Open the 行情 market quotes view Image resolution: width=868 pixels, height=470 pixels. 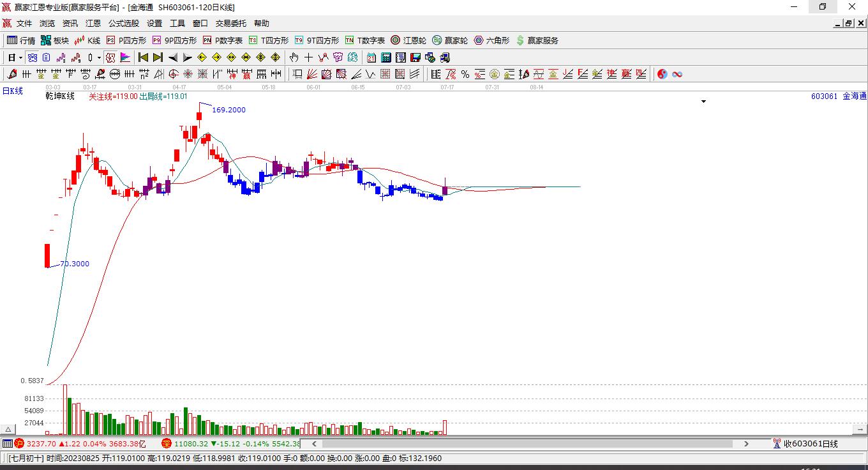click(21, 40)
